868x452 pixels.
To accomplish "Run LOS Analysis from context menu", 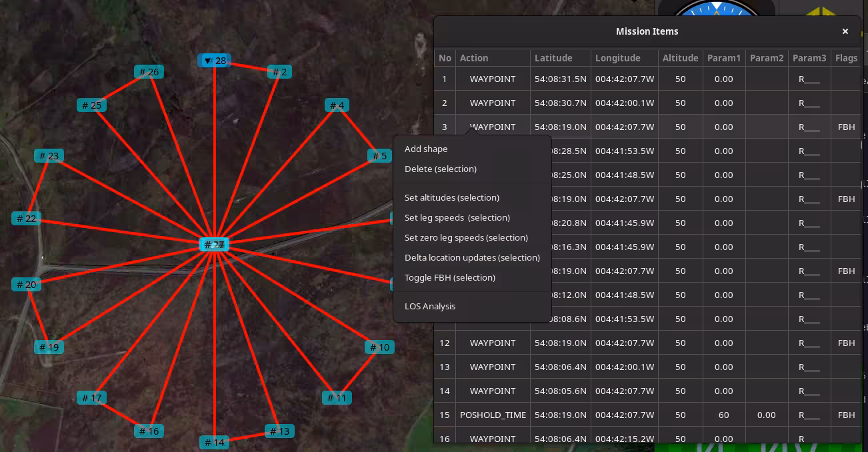I will (430, 306).
